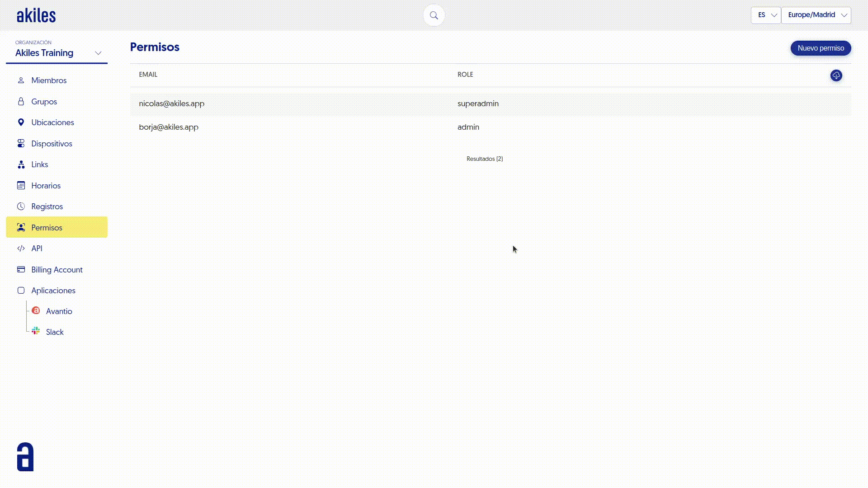Viewport: 868px width, 488px height.
Task: Click the Horarios calendar icon
Action: pos(21,186)
